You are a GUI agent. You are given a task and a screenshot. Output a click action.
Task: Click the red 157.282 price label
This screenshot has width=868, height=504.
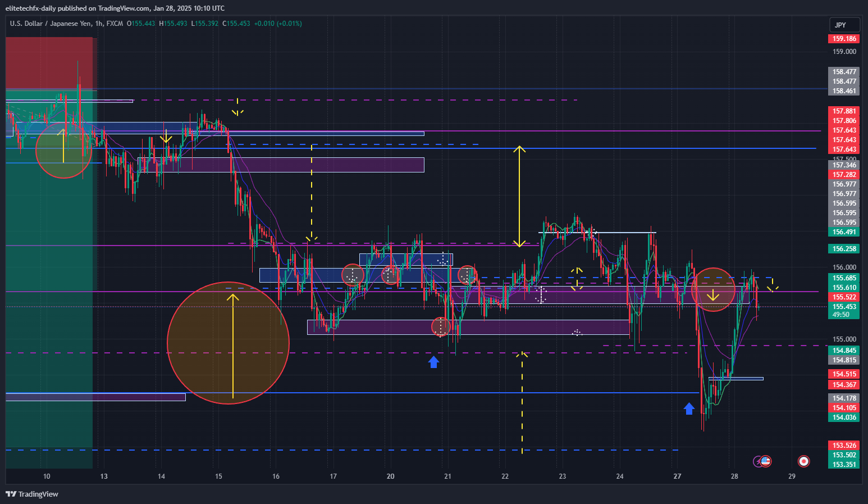coord(844,175)
